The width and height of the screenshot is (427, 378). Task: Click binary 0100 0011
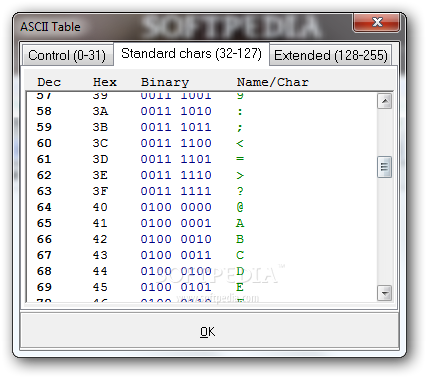[x=176, y=255]
